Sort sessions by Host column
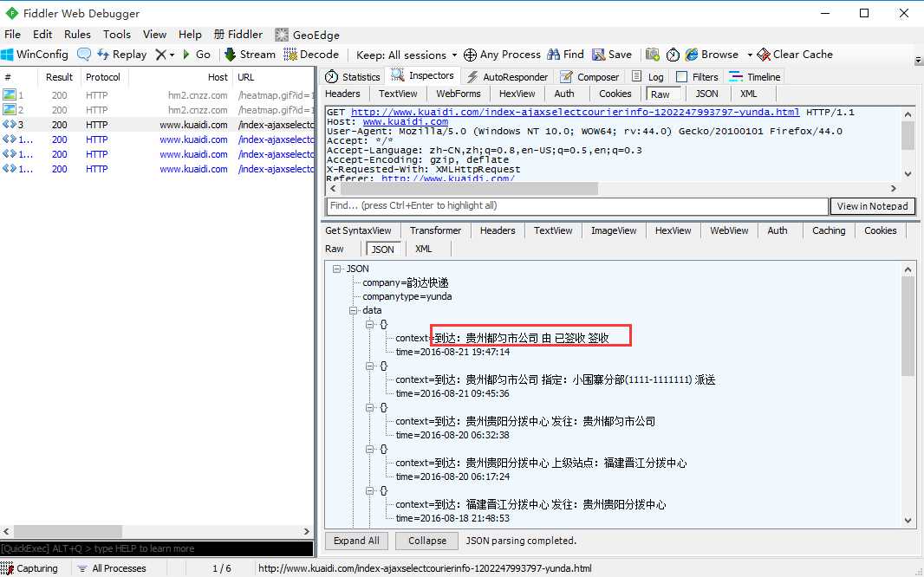Viewport: 924px width, 577px height. coord(179,77)
